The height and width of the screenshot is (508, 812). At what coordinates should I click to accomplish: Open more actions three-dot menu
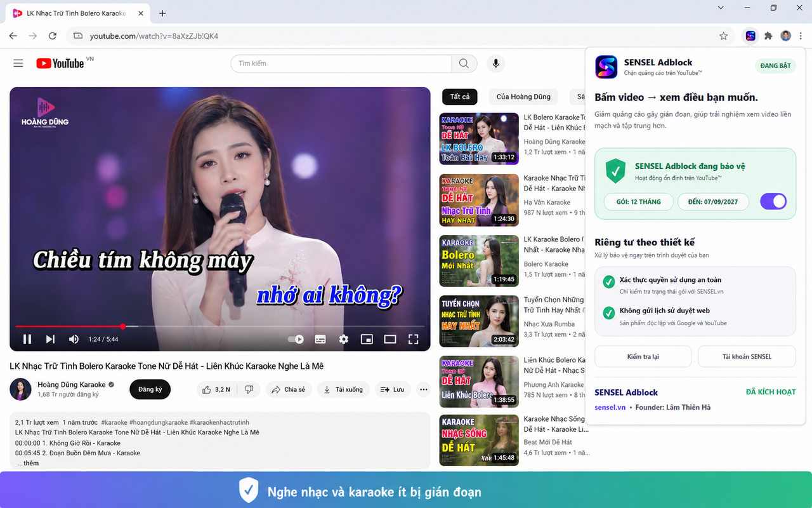[424, 389]
